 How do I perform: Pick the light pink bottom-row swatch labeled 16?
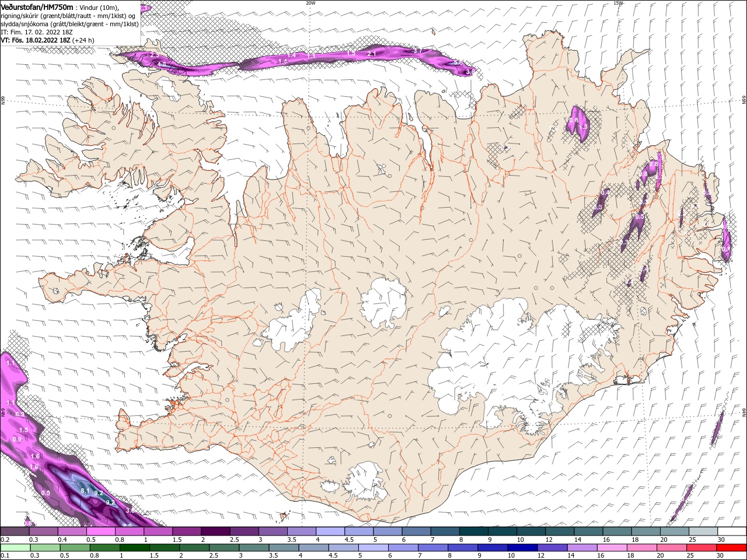point(612,548)
